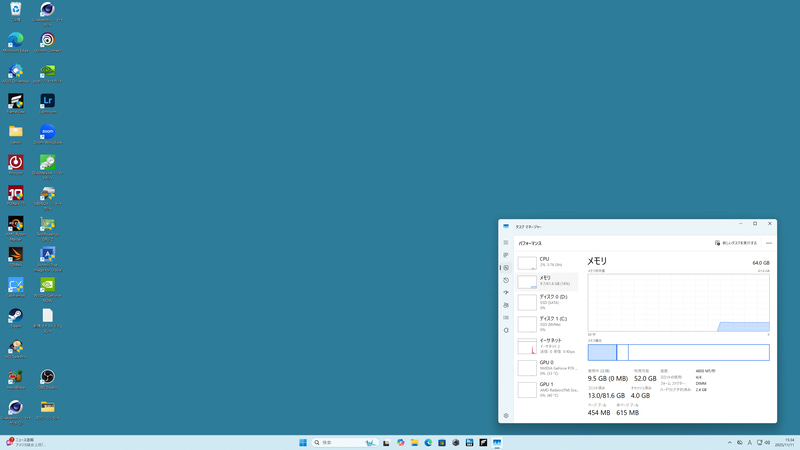Screen dimensions: 800x450
Task: Click the memory composition bar
Action: click(x=679, y=353)
